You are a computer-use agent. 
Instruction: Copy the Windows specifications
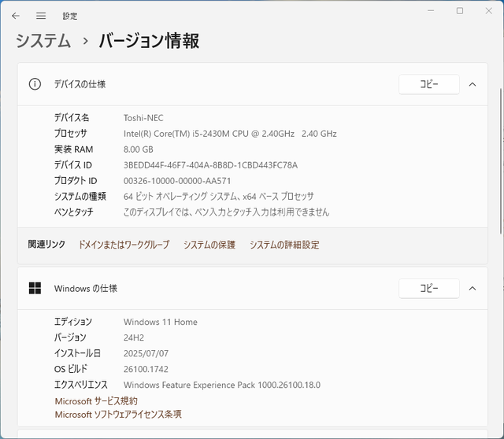[428, 288]
